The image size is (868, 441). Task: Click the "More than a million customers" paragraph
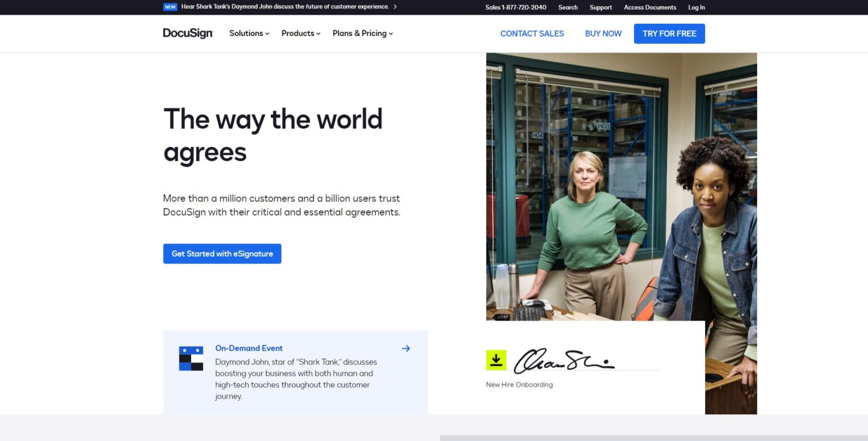coord(281,205)
